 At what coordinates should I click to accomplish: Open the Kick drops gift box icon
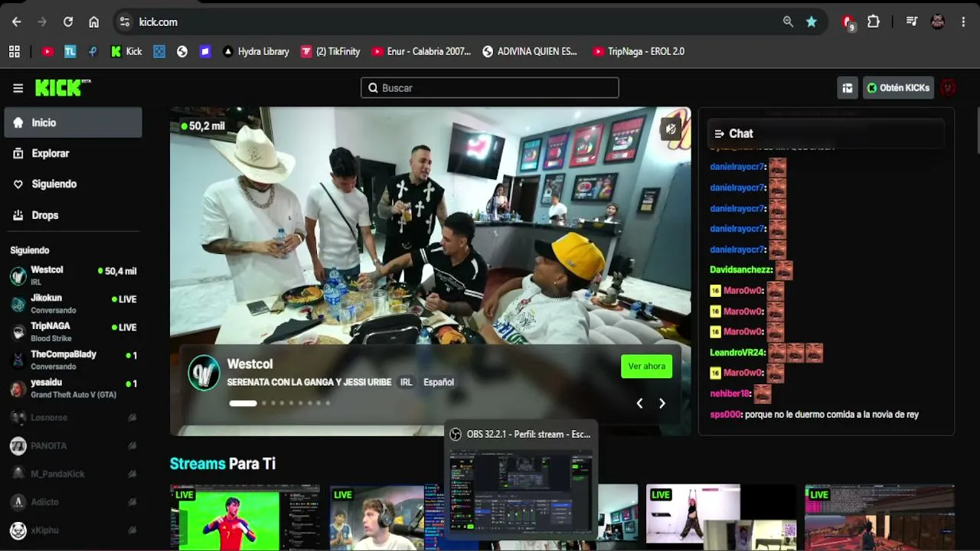[x=848, y=88]
